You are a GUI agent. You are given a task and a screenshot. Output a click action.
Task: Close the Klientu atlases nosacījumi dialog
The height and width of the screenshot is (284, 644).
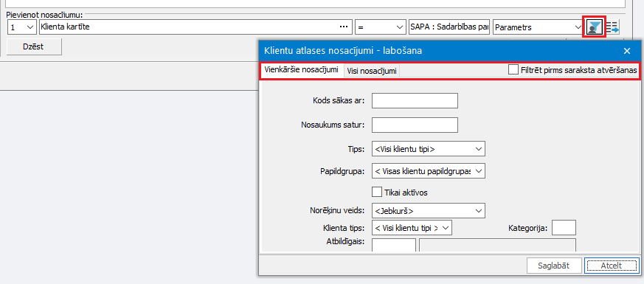[x=627, y=51]
